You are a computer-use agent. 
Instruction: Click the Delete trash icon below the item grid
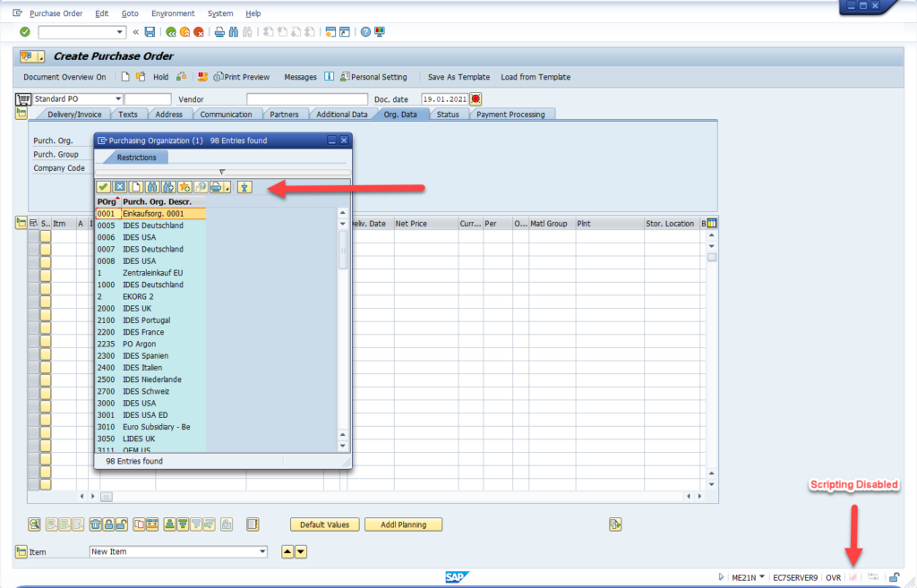[95, 524]
